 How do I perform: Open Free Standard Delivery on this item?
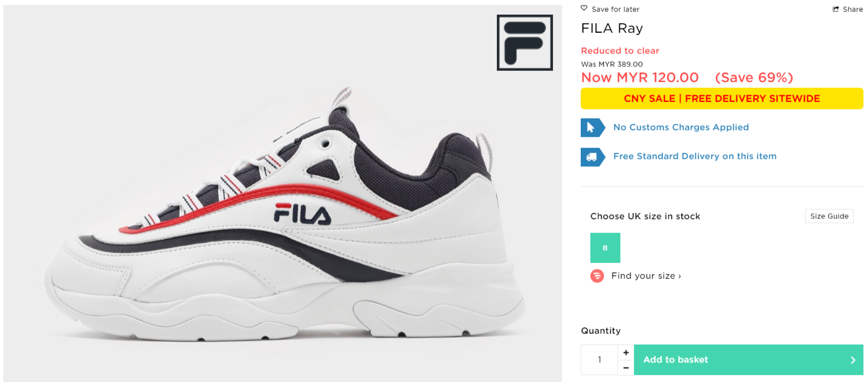(x=695, y=156)
